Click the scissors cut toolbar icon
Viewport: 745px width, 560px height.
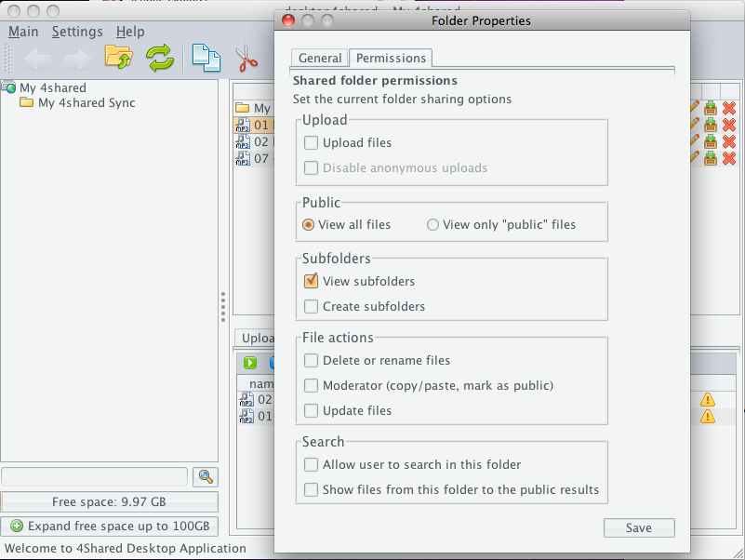coord(246,58)
